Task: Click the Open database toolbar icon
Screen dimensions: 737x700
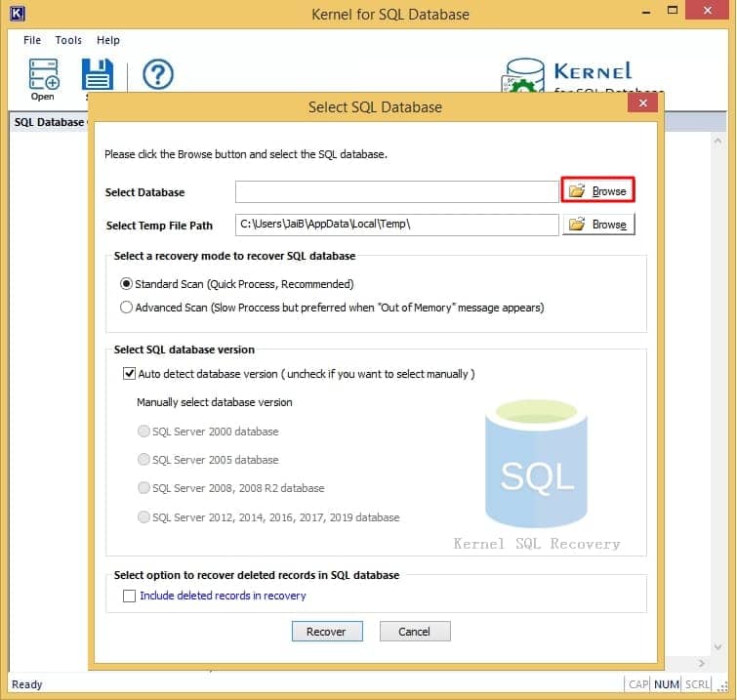Action: pyautogui.click(x=43, y=78)
